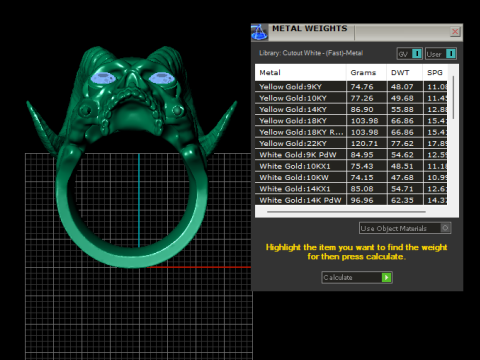Click the horizontal scrollbar below metal table
The height and width of the screenshot is (360, 480).
(x=346, y=212)
